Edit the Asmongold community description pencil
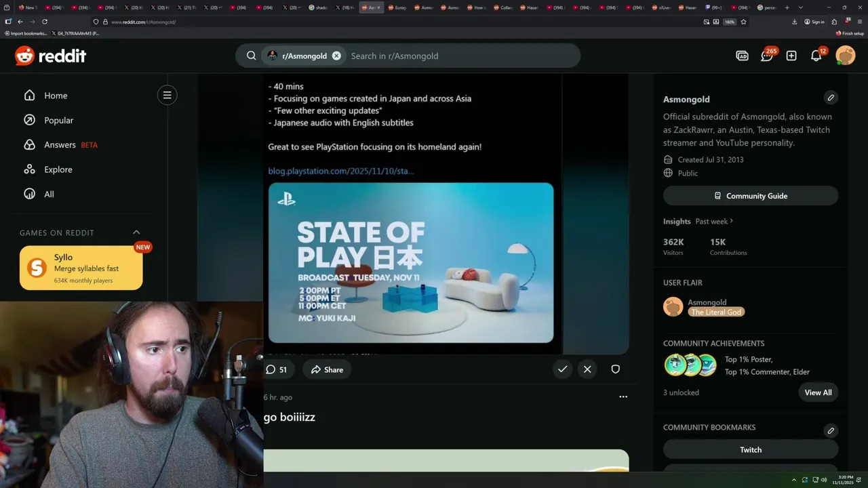Screen dimensions: 868x488 [831, 98]
